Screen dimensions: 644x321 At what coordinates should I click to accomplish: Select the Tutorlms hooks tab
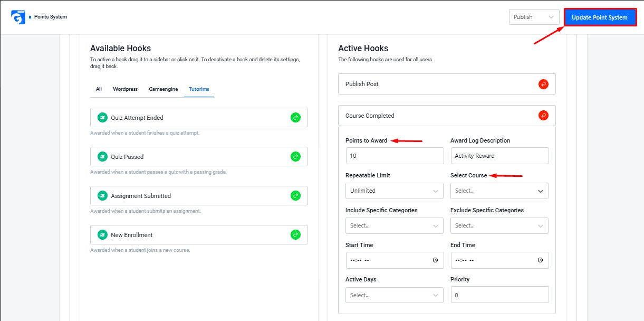tap(199, 89)
